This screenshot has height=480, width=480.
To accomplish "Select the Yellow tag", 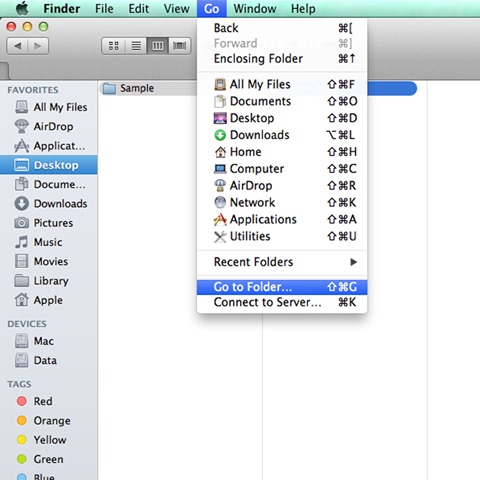I will coord(49,440).
